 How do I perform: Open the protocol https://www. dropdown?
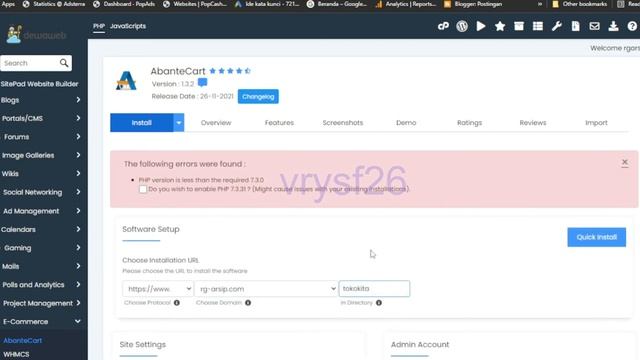(158, 289)
